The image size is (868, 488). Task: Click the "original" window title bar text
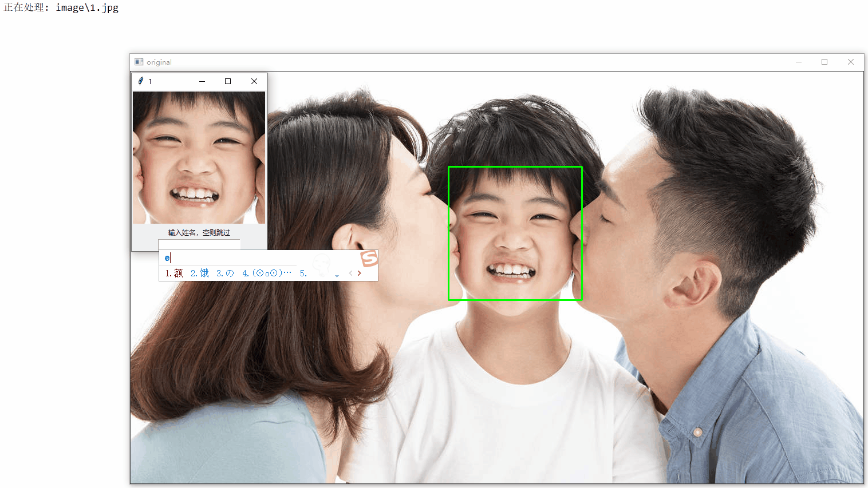click(x=158, y=62)
